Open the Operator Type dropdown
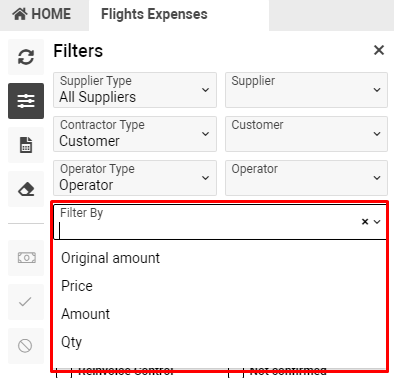394x378 pixels. click(135, 178)
